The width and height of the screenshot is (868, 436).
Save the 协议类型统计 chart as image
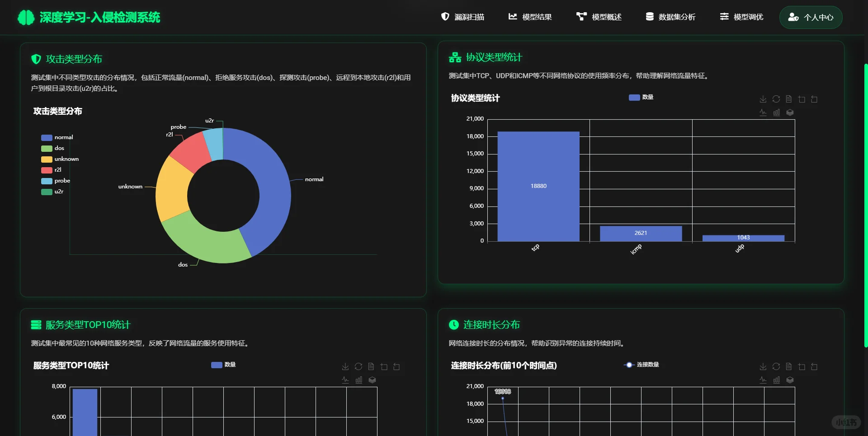[763, 99]
